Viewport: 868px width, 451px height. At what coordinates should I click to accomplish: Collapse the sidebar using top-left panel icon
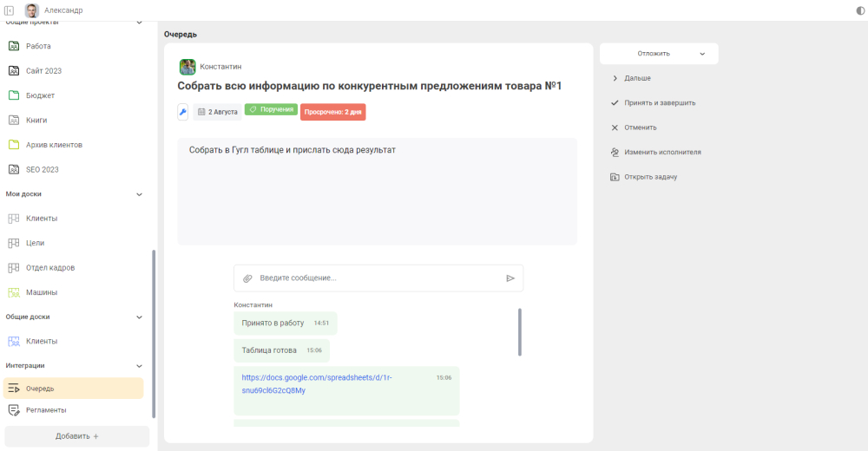10,10
